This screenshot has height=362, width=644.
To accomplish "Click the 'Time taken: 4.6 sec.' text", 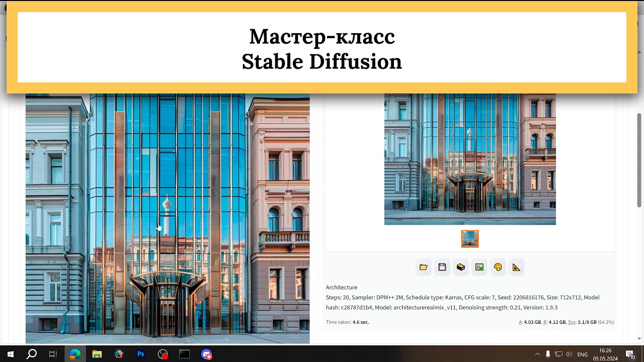I will point(347,322).
